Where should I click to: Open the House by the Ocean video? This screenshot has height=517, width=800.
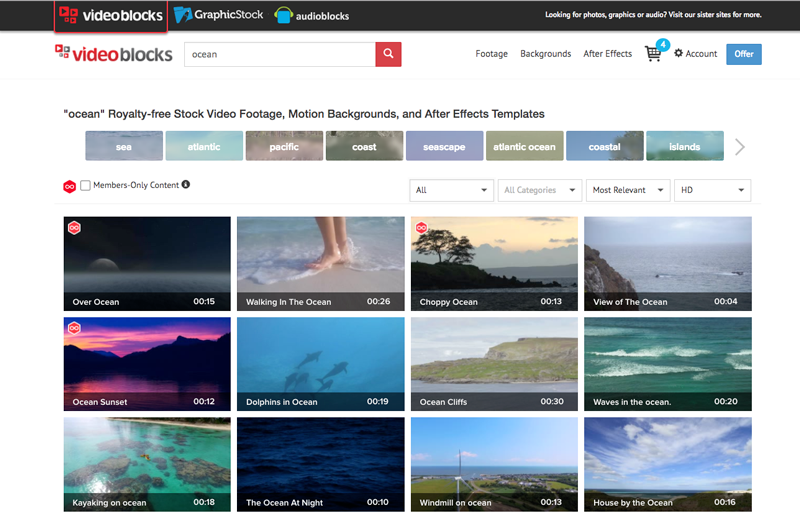tap(668, 464)
